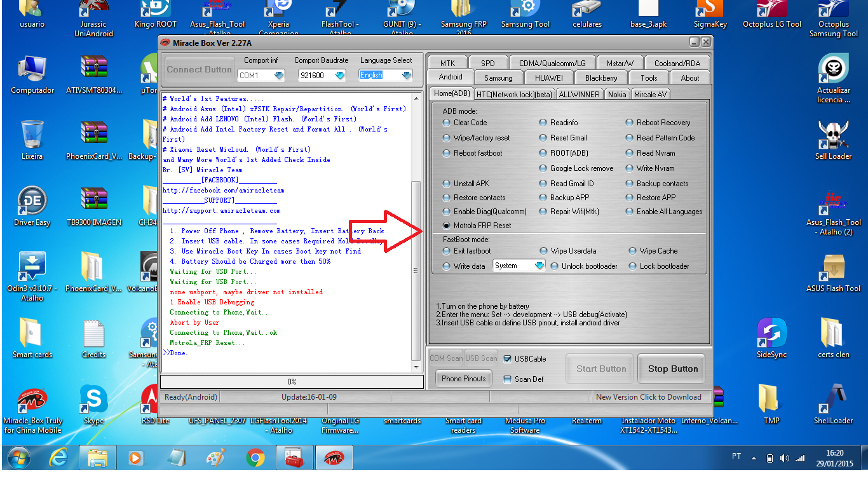
Task: Click the system tray clock
Action: (x=834, y=457)
